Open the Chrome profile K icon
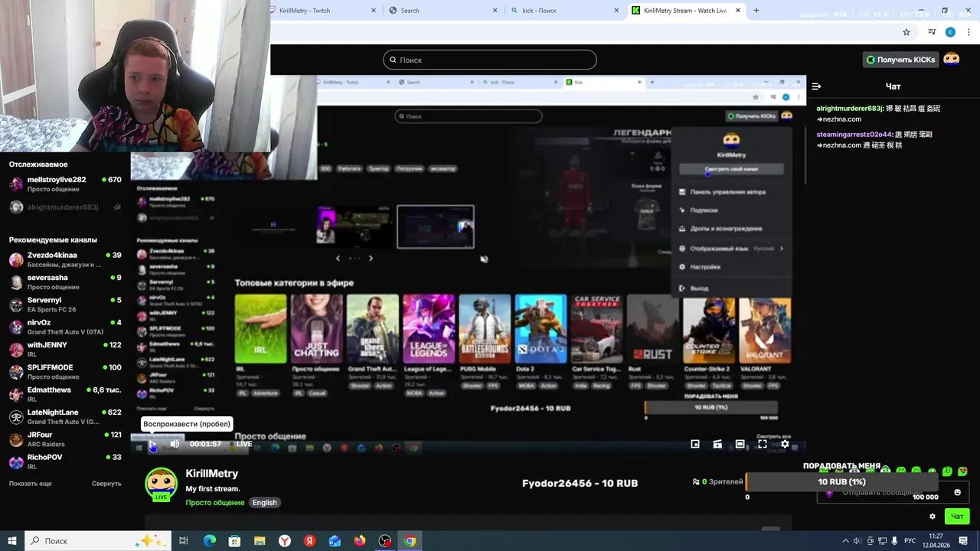The height and width of the screenshot is (551, 980). pyautogui.click(x=950, y=32)
